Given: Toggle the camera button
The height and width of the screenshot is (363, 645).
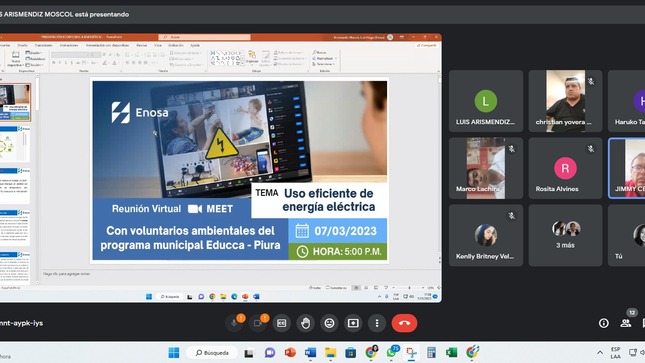Looking at the screenshot, I should pyautogui.click(x=258, y=323).
